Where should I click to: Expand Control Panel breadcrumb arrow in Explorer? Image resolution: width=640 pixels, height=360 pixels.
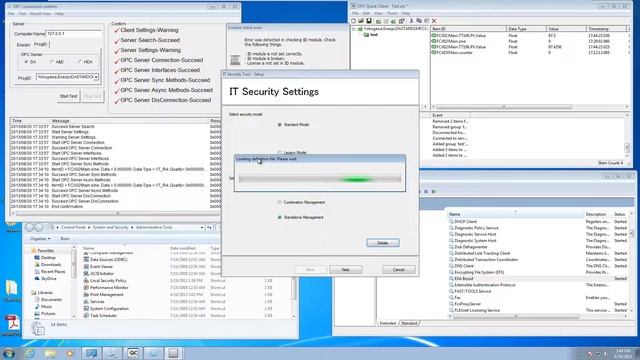click(x=89, y=227)
